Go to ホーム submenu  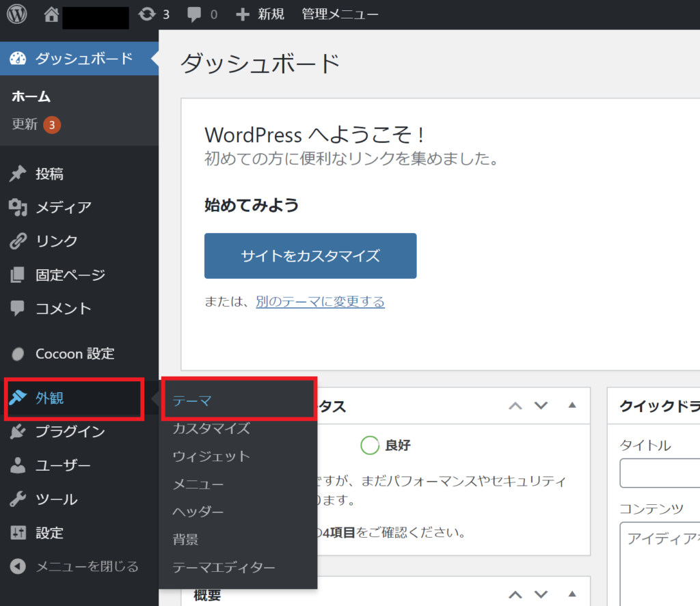tap(31, 96)
